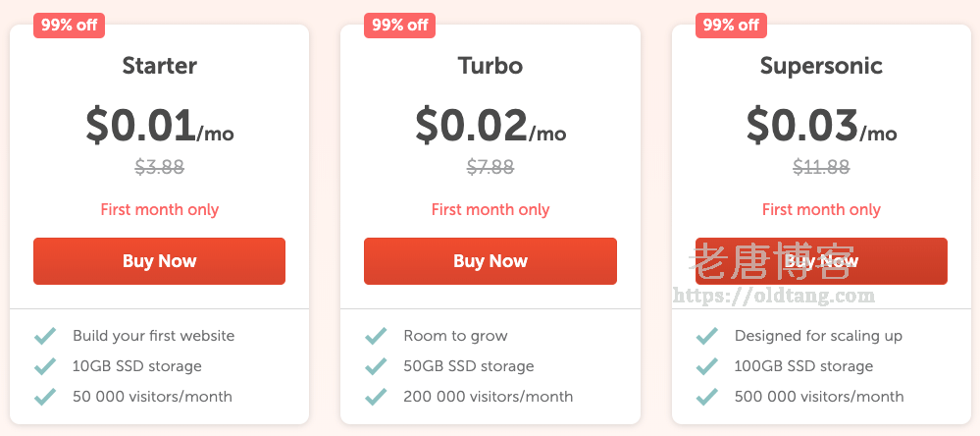The image size is (980, 436).
Task: Click checkmark next to 100GB SSD storage
Action: click(x=706, y=366)
